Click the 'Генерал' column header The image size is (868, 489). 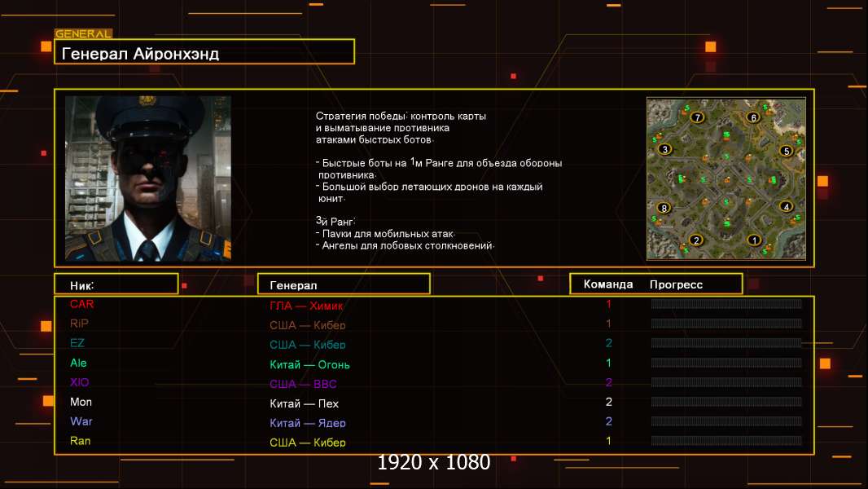(344, 284)
